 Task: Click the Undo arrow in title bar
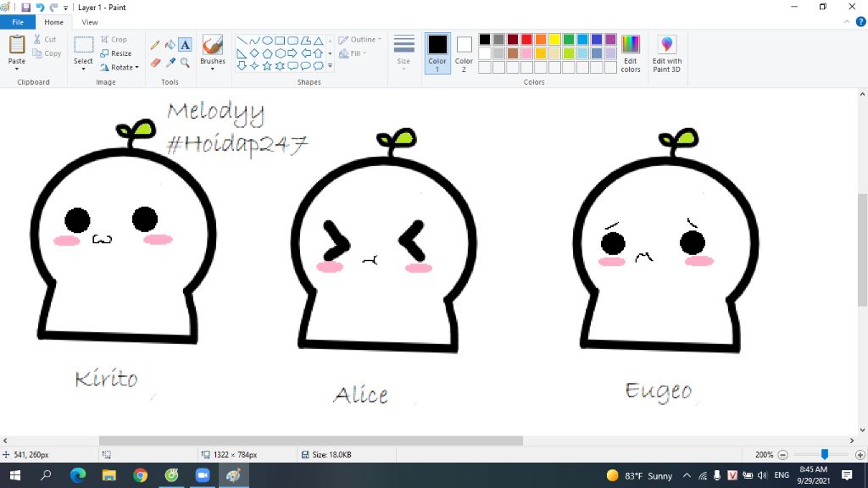tap(40, 7)
